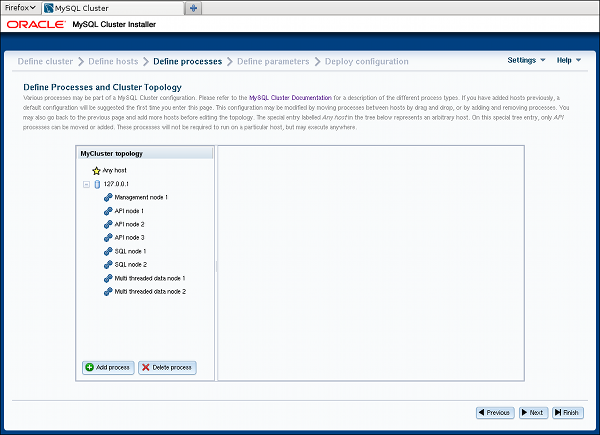Viewport: 600px width, 435px height.
Task: Click the green plus Add process icon
Action: click(89, 368)
